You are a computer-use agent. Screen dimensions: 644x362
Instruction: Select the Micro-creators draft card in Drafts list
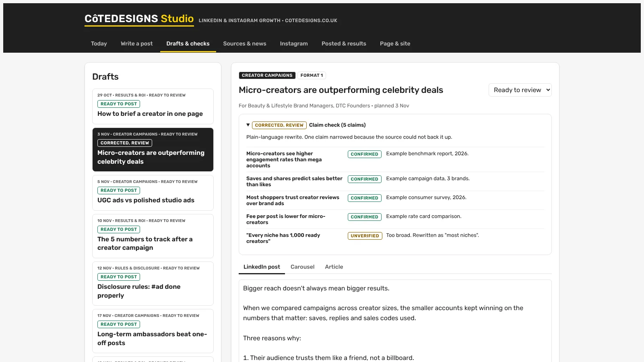click(153, 150)
